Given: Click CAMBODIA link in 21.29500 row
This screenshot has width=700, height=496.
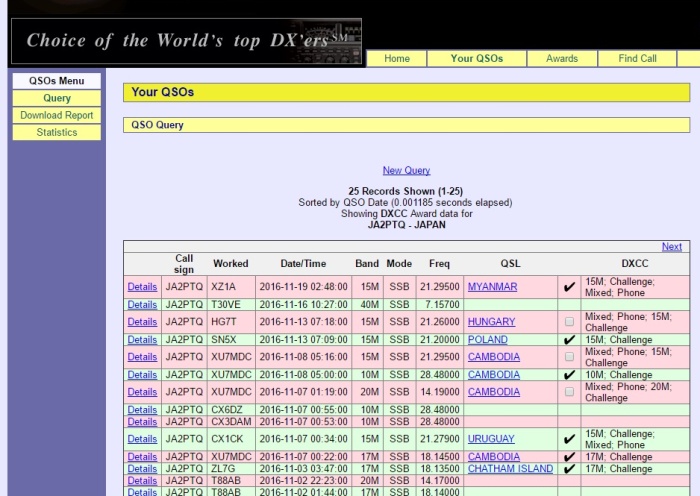Looking at the screenshot, I should (x=494, y=357).
